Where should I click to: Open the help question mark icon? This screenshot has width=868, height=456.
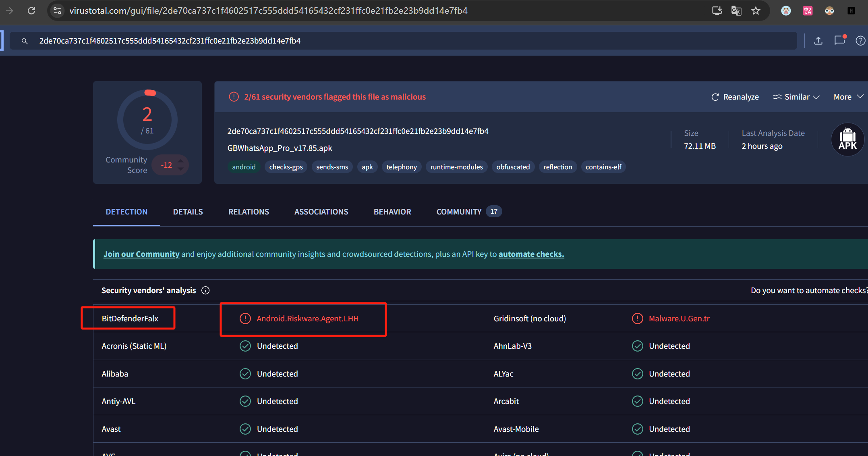click(x=860, y=41)
